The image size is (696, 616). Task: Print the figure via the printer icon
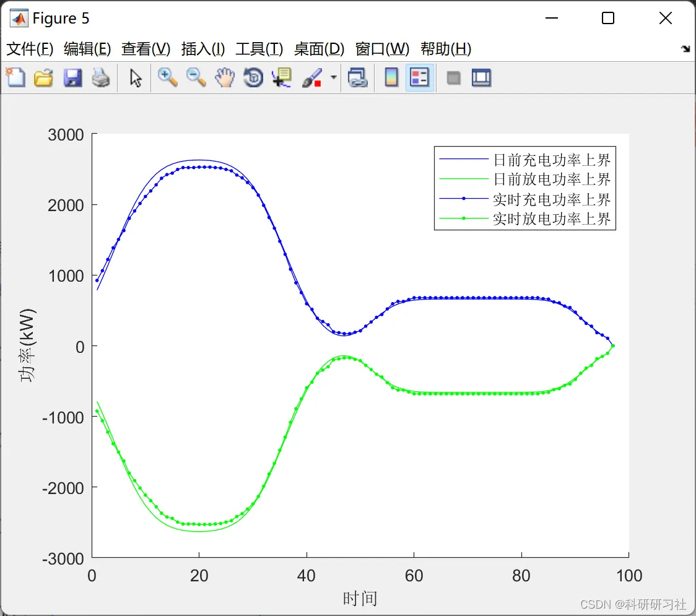pos(101,78)
